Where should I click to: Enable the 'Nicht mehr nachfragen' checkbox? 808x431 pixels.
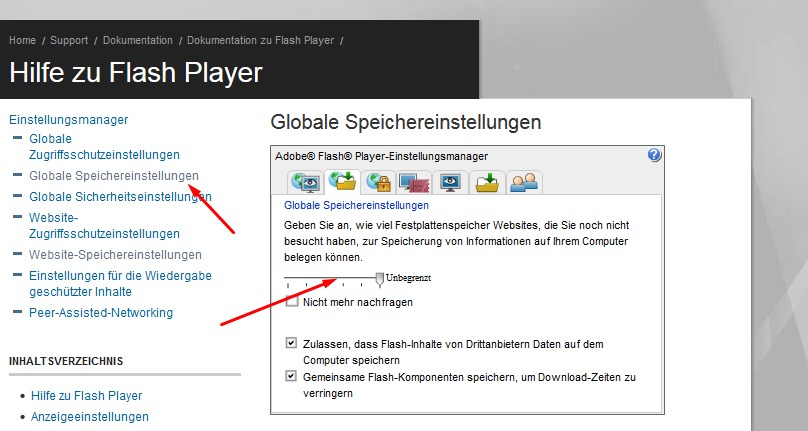coord(292,301)
